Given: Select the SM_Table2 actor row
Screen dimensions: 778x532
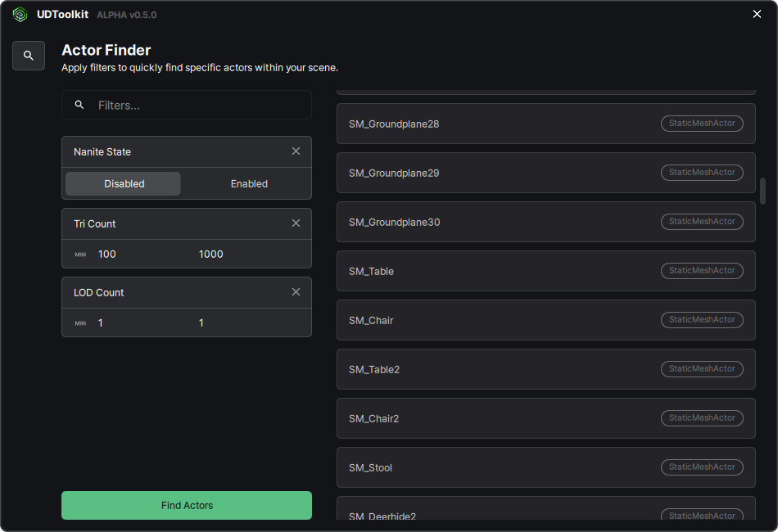Looking at the screenshot, I should [545, 369].
